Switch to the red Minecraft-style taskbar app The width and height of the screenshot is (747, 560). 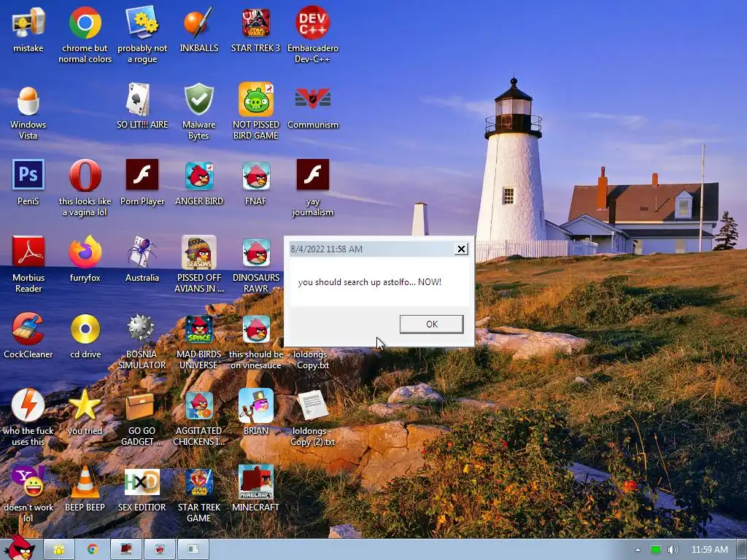(125, 550)
